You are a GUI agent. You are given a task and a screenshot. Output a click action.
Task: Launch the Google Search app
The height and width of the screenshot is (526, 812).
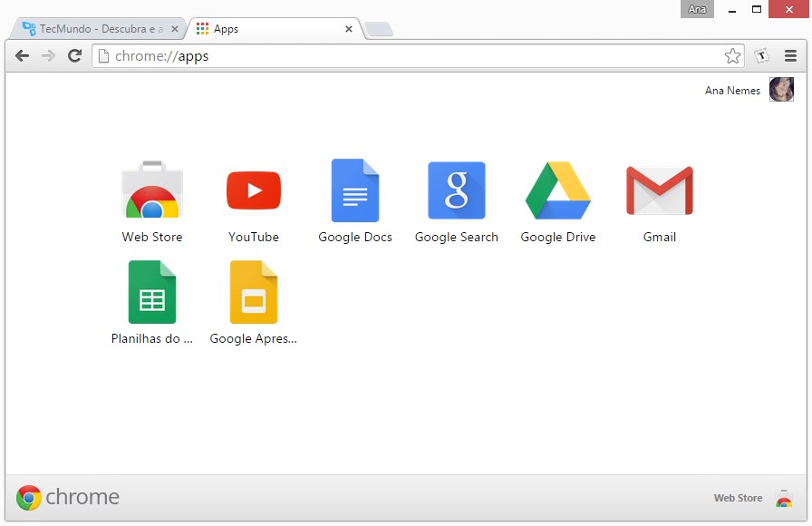tap(456, 190)
